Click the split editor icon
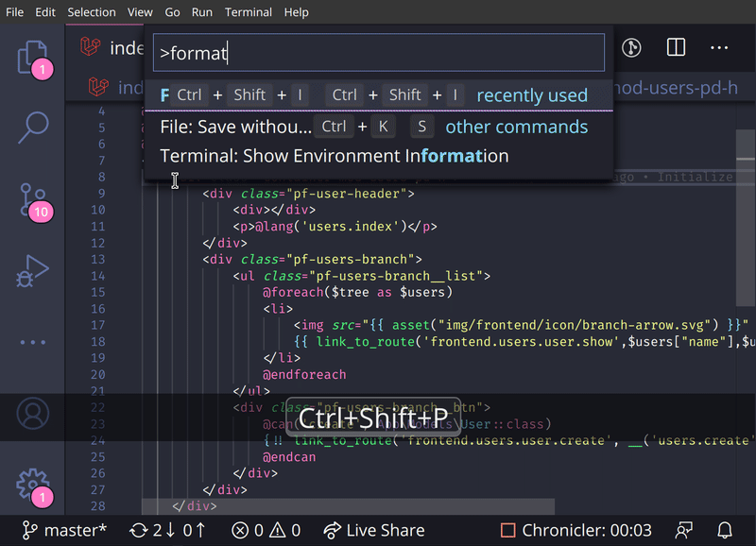The height and width of the screenshot is (546, 756). (676, 48)
